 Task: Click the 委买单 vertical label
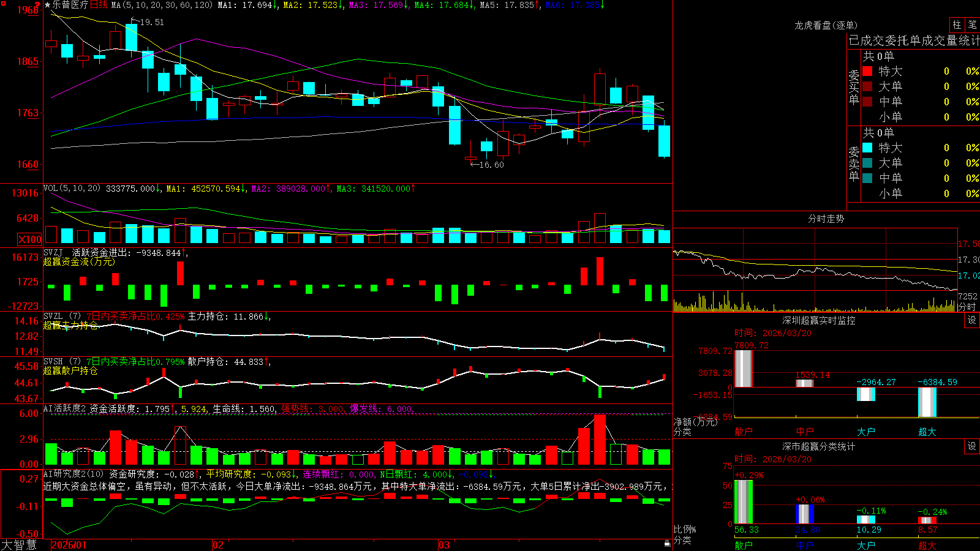[854, 86]
